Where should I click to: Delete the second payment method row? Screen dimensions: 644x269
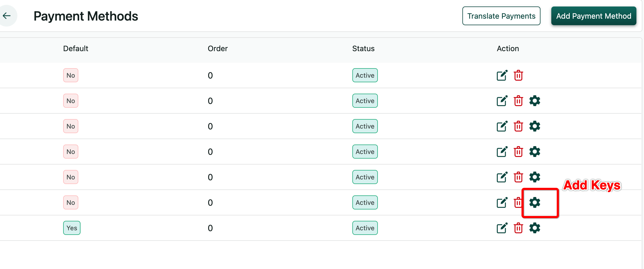pyautogui.click(x=518, y=101)
